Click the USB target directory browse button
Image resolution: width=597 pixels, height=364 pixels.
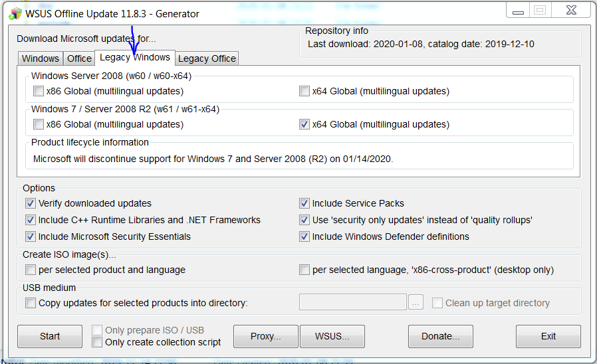click(x=416, y=303)
